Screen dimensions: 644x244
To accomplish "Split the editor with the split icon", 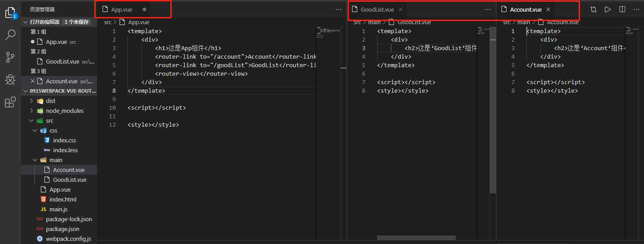I will (x=622, y=9).
